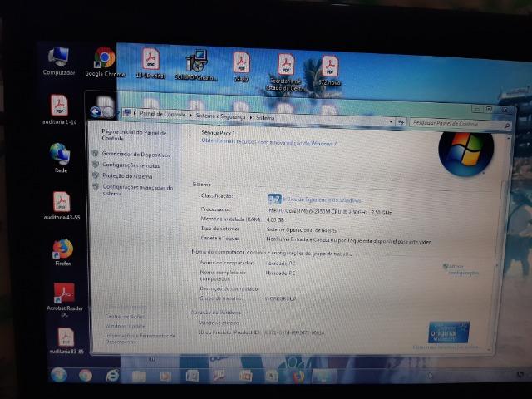Click the Windows Experience Index score badge
The width and height of the screenshot is (532, 399).
tap(274, 199)
